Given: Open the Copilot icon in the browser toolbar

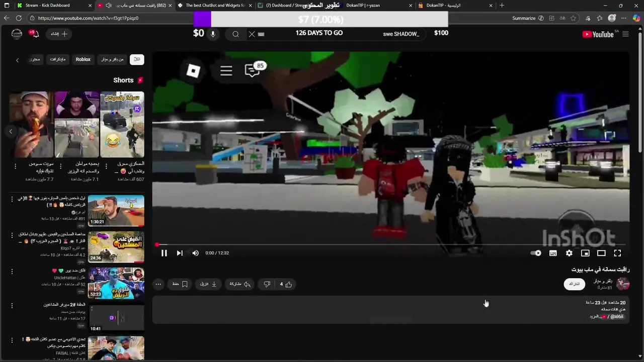Looking at the screenshot, I should tap(636, 18).
